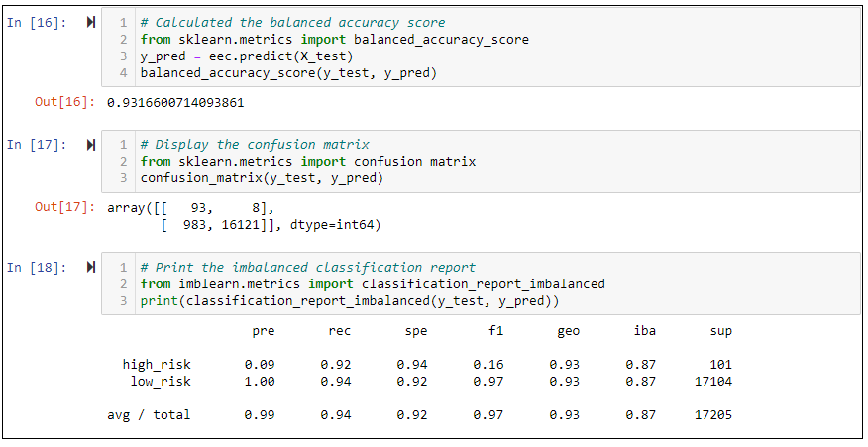Click avg / total precision value 0.99
868x447 pixels.
(x=260, y=415)
